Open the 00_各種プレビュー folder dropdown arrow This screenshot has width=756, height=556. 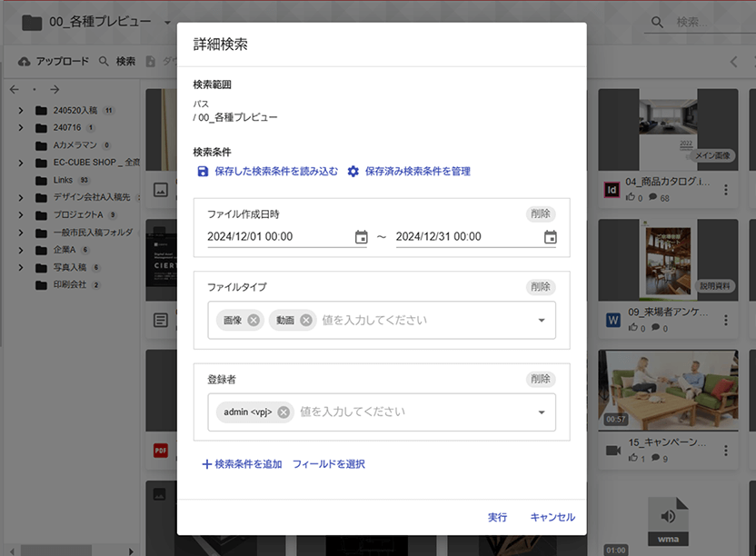click(x=167, y=22)
